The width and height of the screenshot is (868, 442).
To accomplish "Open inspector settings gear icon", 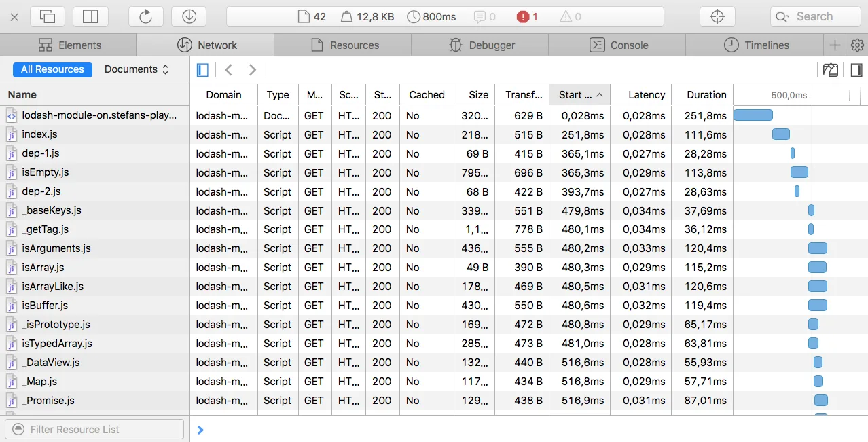I will click(x=857, y=45).
